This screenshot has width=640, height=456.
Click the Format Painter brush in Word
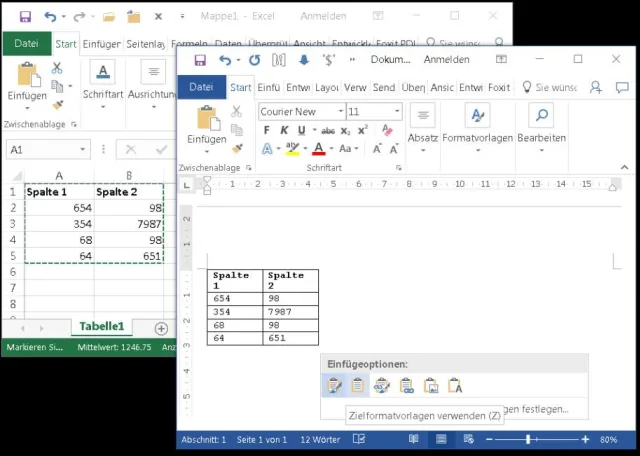(237, 148)
